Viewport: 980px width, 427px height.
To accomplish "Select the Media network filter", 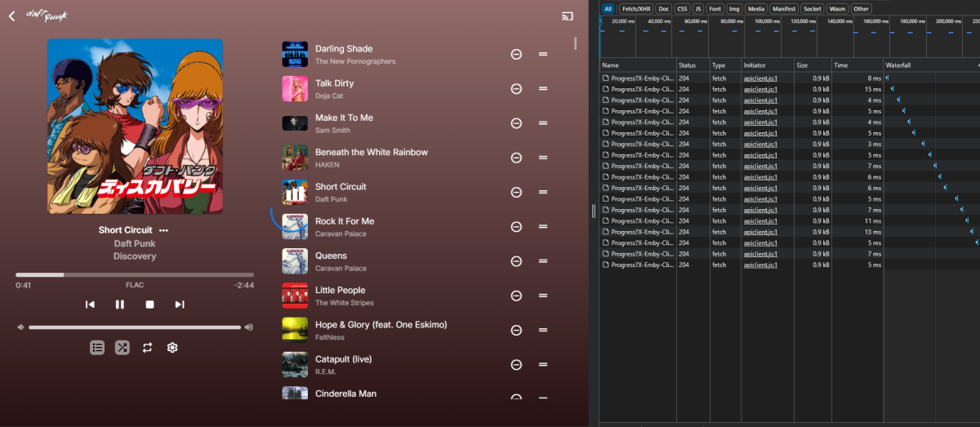I will (755, 9).
